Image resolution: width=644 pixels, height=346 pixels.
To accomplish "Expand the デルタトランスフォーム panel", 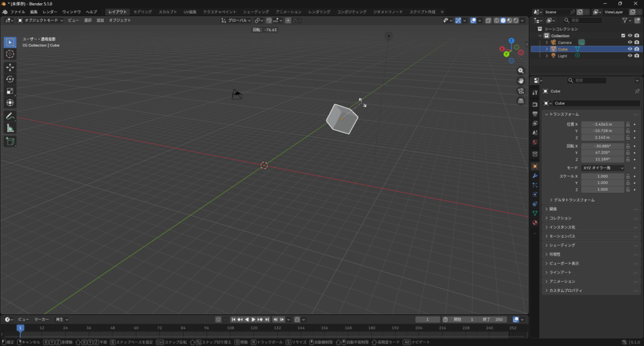I will pos(573,200).
